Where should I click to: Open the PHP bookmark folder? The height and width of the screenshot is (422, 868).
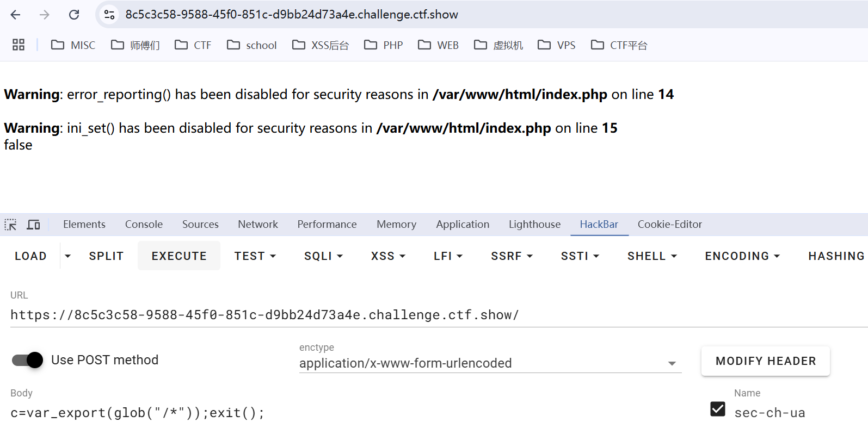(384, 45)
